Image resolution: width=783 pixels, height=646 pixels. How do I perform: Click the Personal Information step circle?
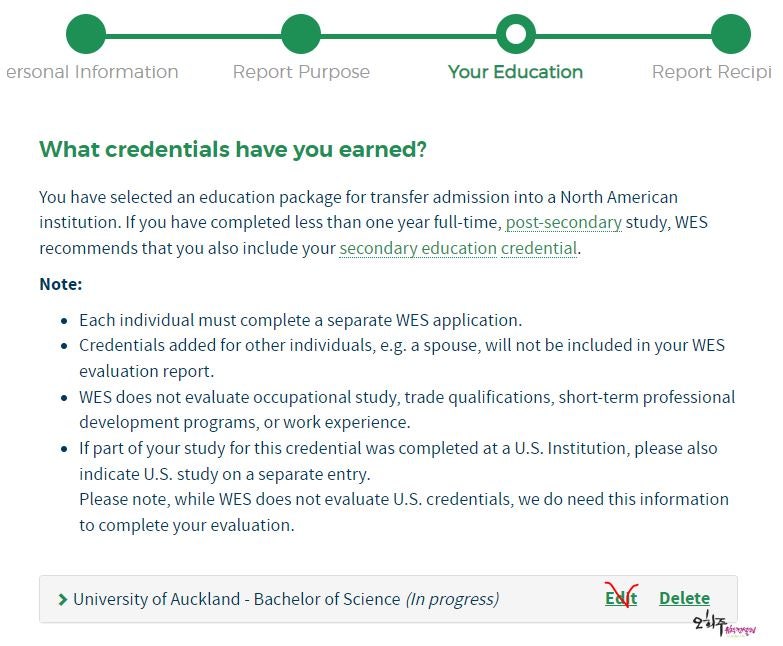[86, 34]
